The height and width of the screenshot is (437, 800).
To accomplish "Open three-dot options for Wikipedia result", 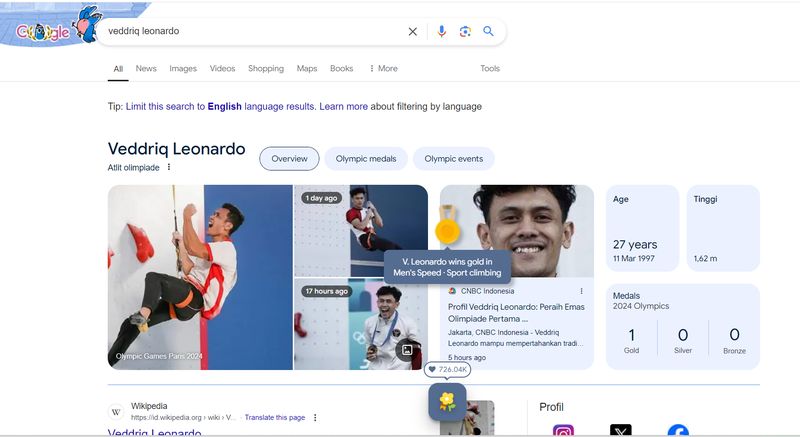I will pos(315,417).
